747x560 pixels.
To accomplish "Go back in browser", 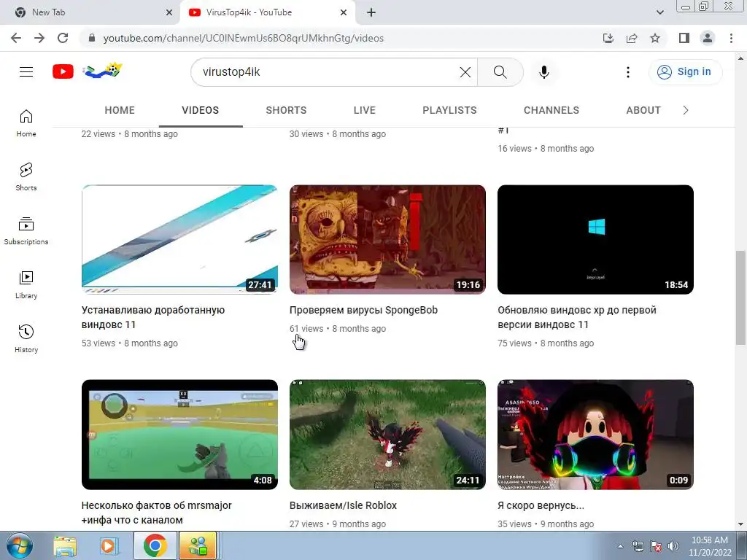I will coord(16,38).
